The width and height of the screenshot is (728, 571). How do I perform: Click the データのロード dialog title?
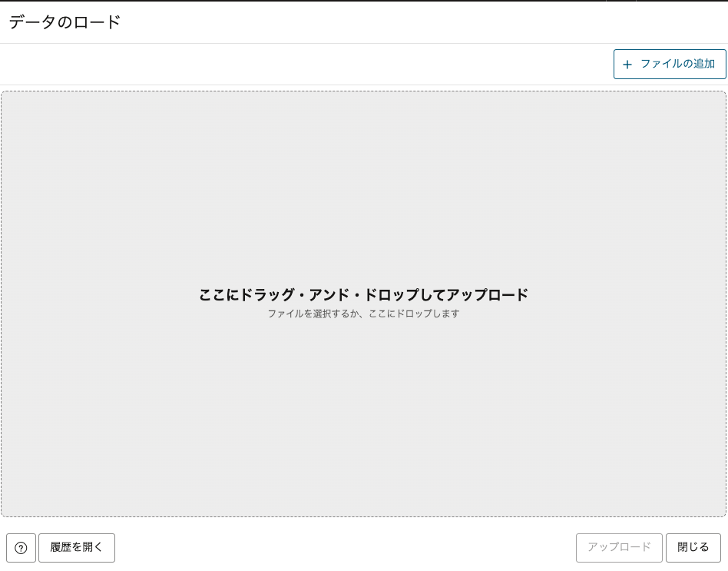(64, 23)
